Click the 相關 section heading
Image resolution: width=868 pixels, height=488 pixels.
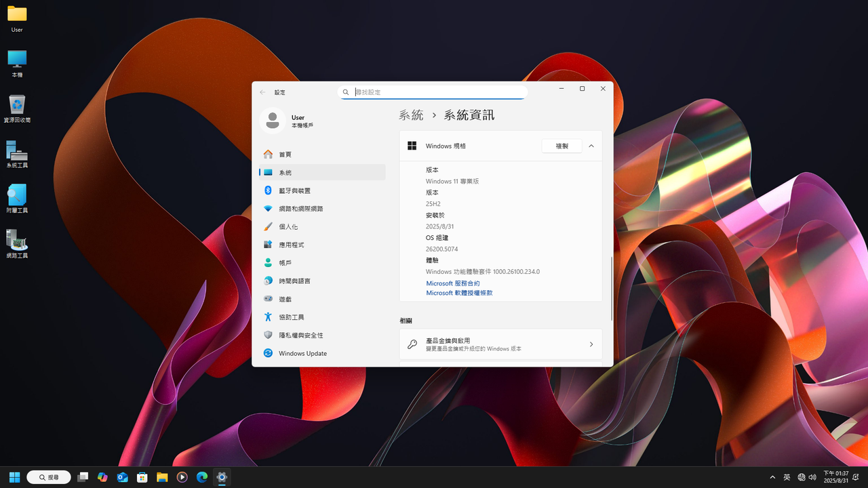(406, 321)
